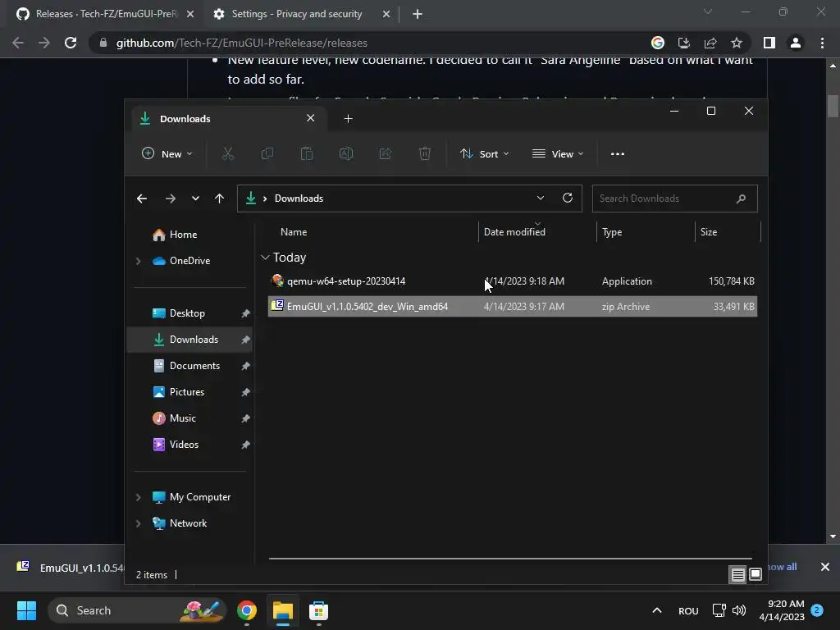
Task: Select the qemu-w64-setup-20230414 file
Action: (x=512, y=281)
